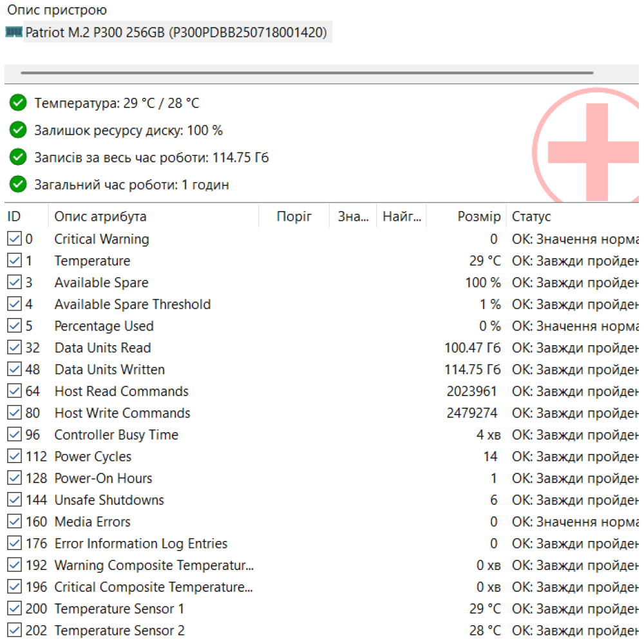Uncheck the Media Errors attribute
This screenshot has width=644, height=644.
(x=14, y=522)
